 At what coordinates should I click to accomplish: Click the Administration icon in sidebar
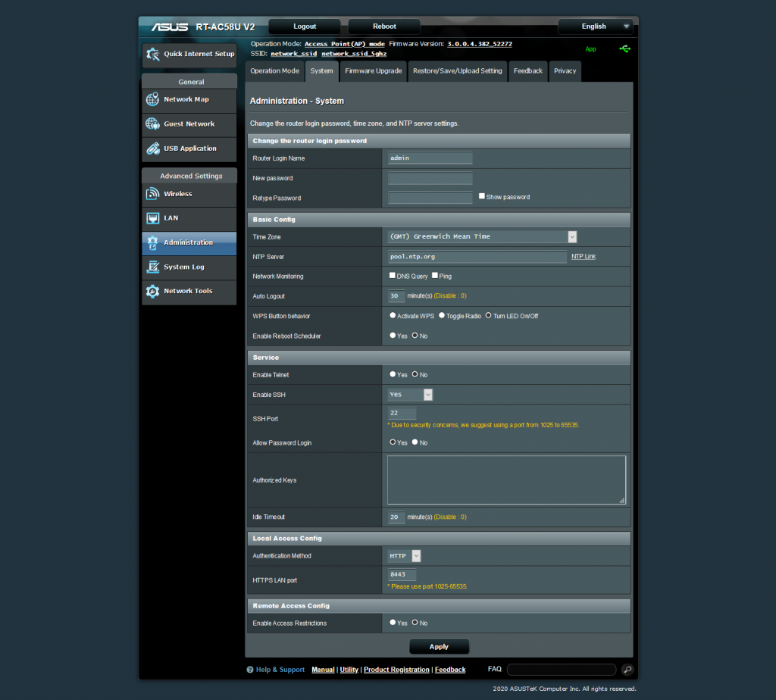152,242
